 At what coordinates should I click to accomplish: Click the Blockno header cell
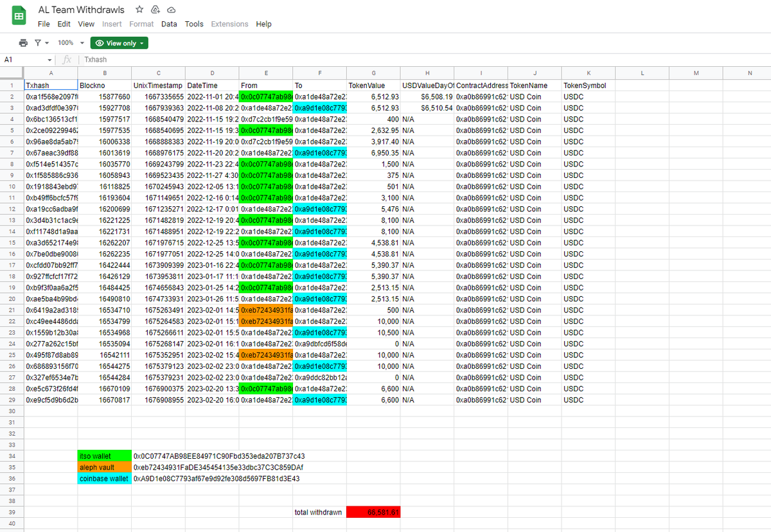pyautogui.click(x=105, y=85)
